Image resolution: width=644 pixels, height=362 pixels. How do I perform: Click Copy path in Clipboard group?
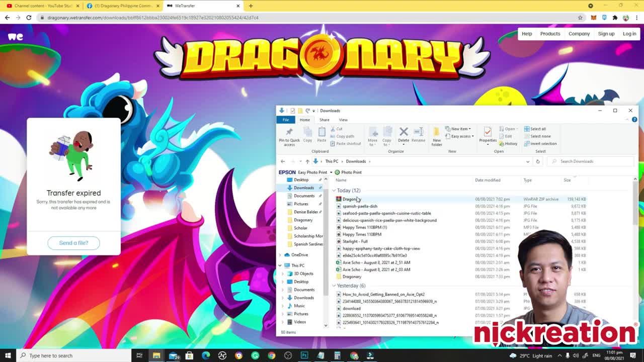pyautogui.click(x=343, y=136)
